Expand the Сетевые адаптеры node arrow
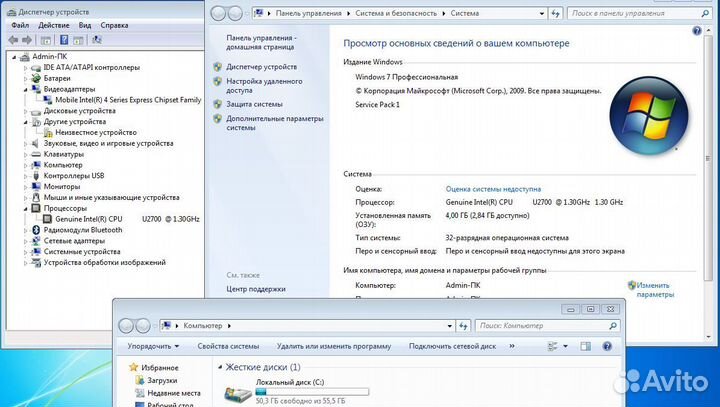The height and width of the screenshot is (407, 720). [26, 241]
